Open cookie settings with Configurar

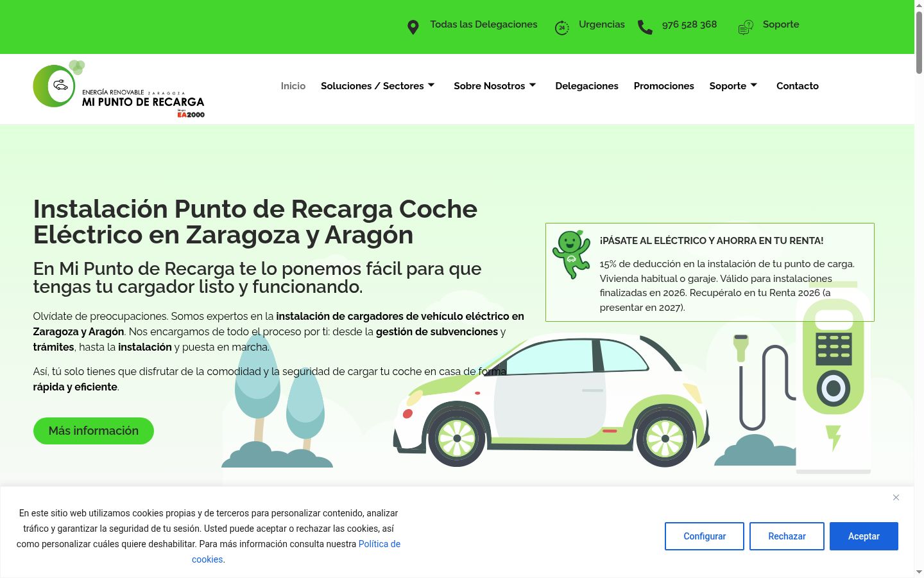tap(705, 536)
